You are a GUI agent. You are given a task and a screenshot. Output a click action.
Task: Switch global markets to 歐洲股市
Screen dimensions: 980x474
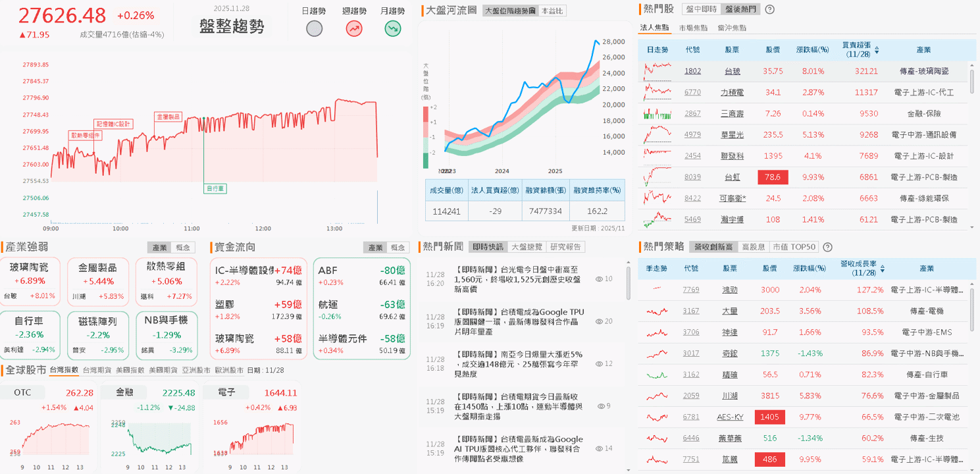tap(228, 370)
